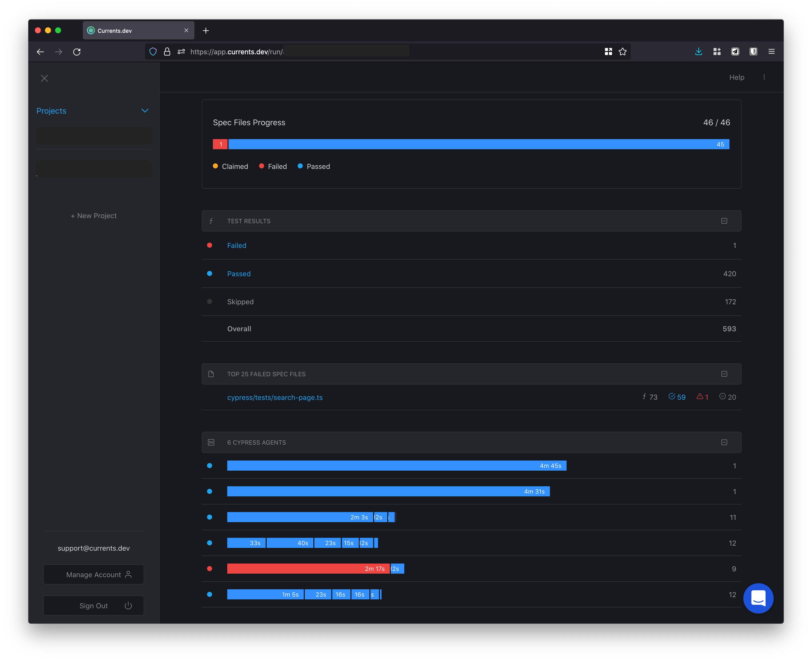Open the browser hamburger menu
The height and width of the screenshot is (661, 812).
click(771, 52)
